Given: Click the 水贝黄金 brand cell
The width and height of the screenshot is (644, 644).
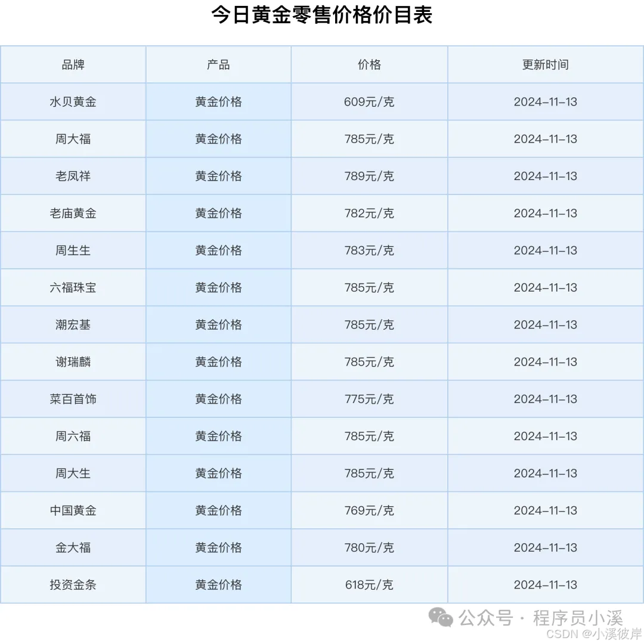Looking at the screenshot, I should coord(73,102).
